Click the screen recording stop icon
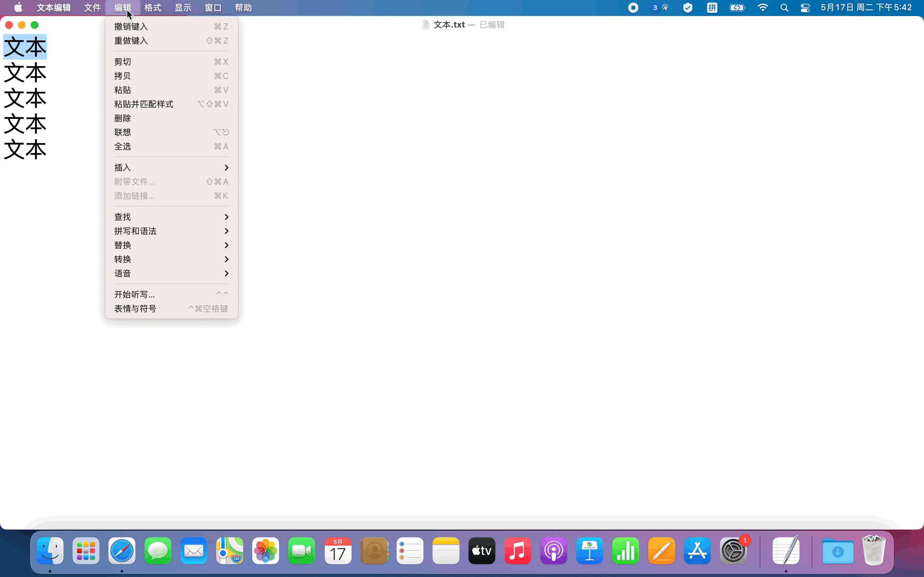The width and height of the screenshot is (924, 577). 633,8
